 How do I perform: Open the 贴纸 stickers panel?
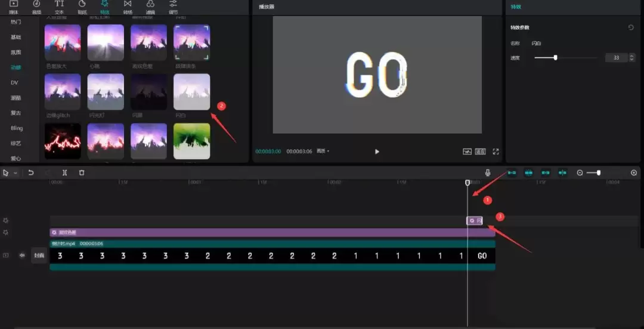(x=82, y=7)
